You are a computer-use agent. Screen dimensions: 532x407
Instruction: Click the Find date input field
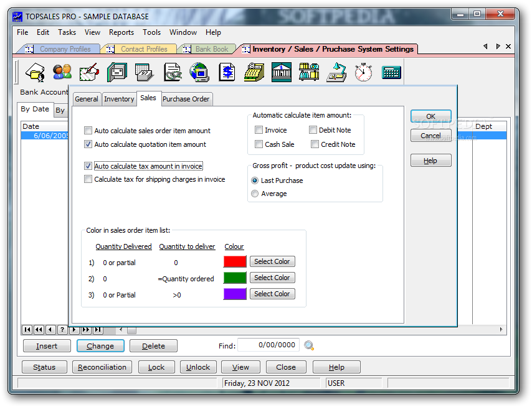268,345
